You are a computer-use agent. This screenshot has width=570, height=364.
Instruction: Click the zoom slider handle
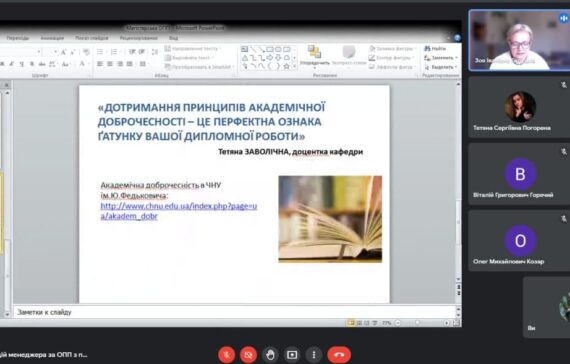[x=418, y=323]
